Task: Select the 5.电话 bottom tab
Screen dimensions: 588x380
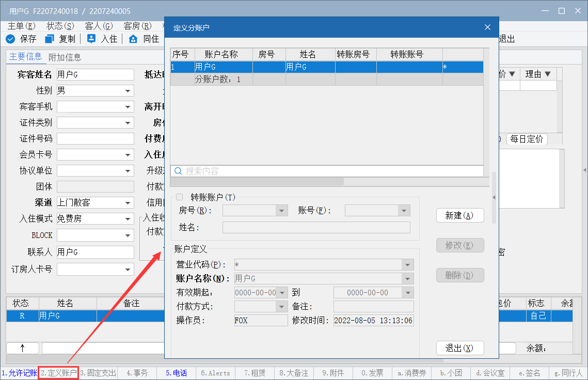Action: [x=176, y=373]
